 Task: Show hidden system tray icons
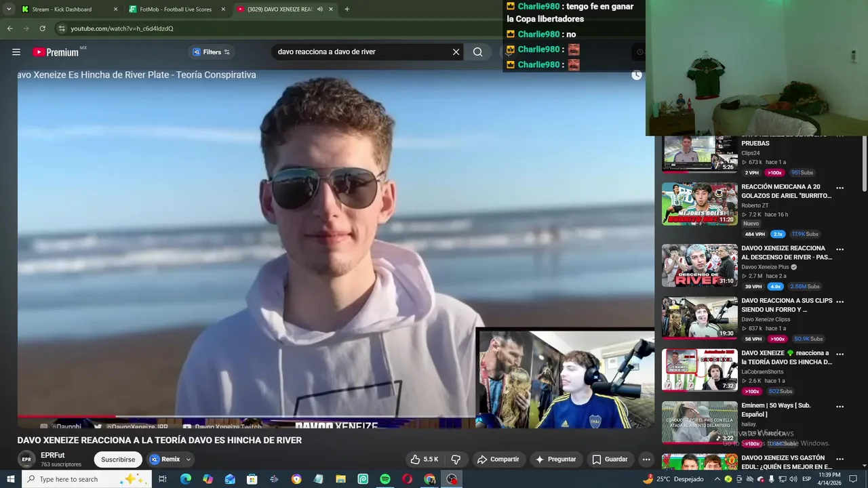pyautogui.click(x=717, y=479)
